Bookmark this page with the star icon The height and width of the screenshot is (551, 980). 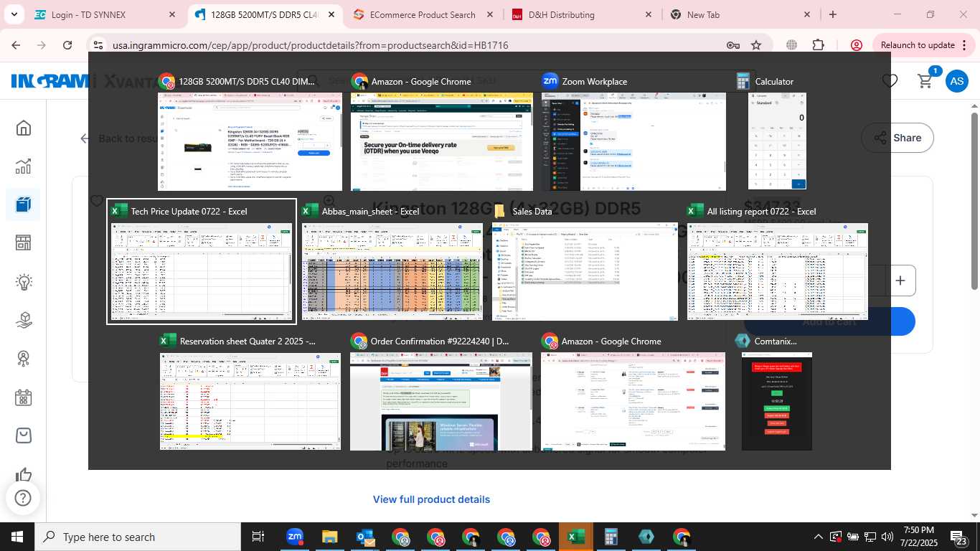(x=756, y=45)
